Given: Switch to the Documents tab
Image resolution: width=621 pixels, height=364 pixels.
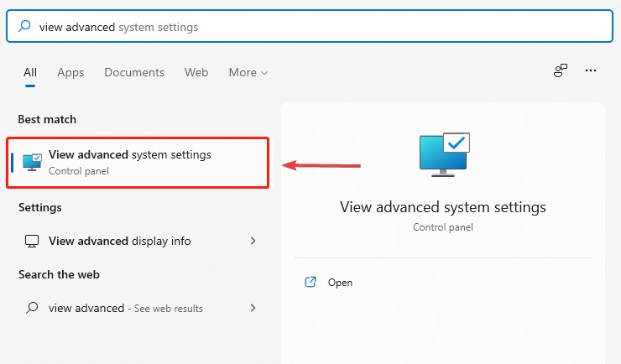Looking at the screenshot, I should click(x=134, y=72).
